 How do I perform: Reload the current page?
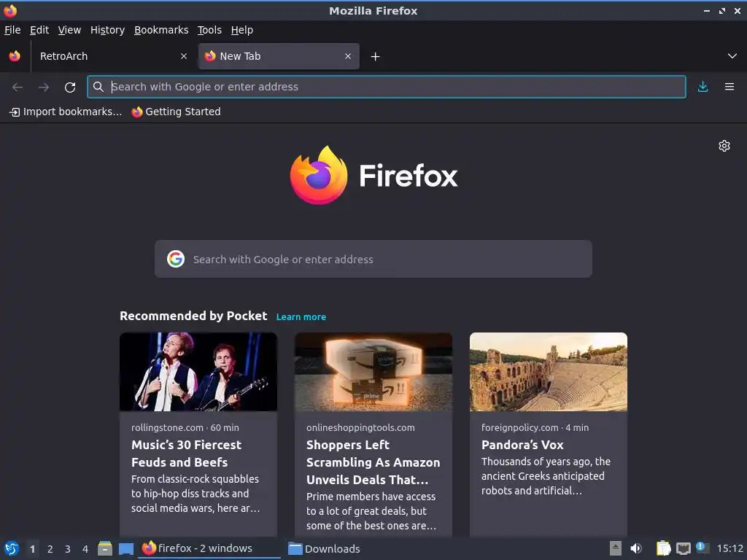tap(70, 87)
